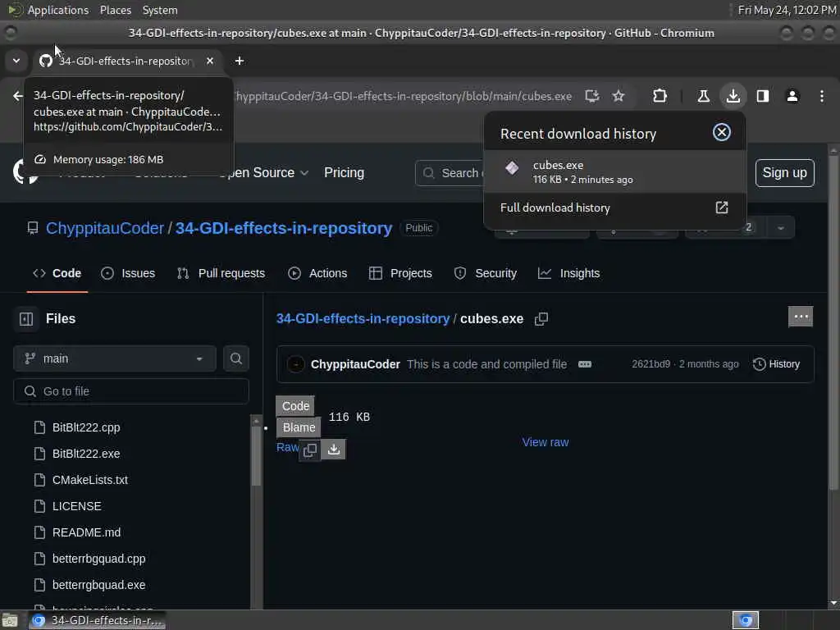Bookmark this page with the star icon
840x630 pixels.
coord(619,97)
